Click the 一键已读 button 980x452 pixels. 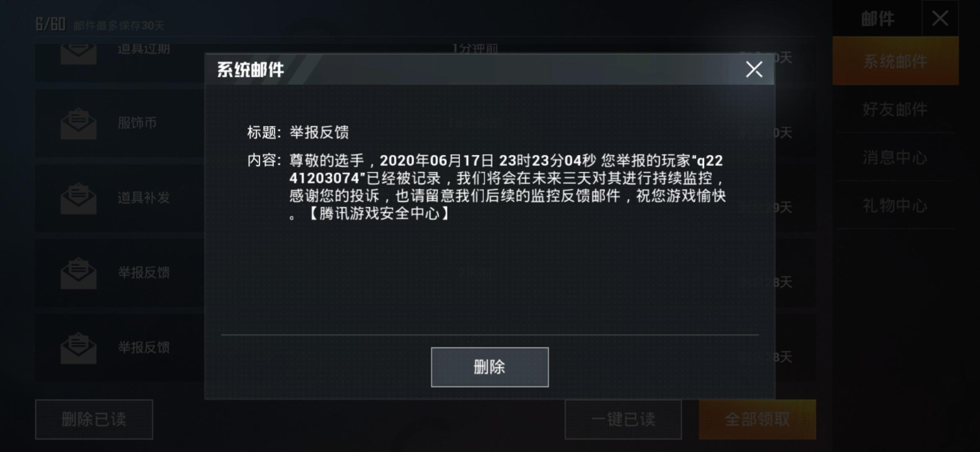(623, 419)
